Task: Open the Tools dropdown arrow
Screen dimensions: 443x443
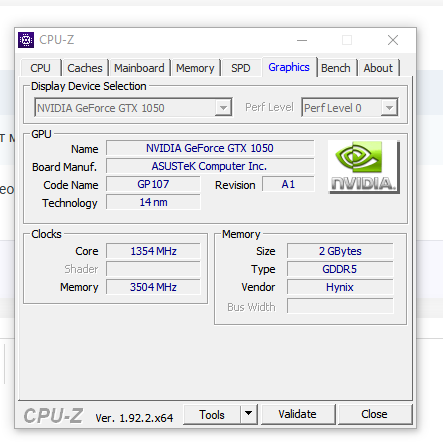Action: [248, 414]
